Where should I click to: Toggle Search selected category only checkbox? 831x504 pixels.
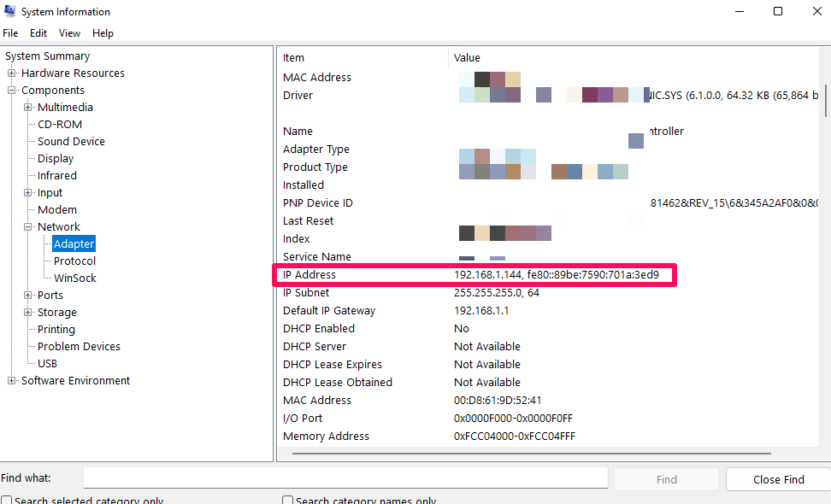(6, 501)
